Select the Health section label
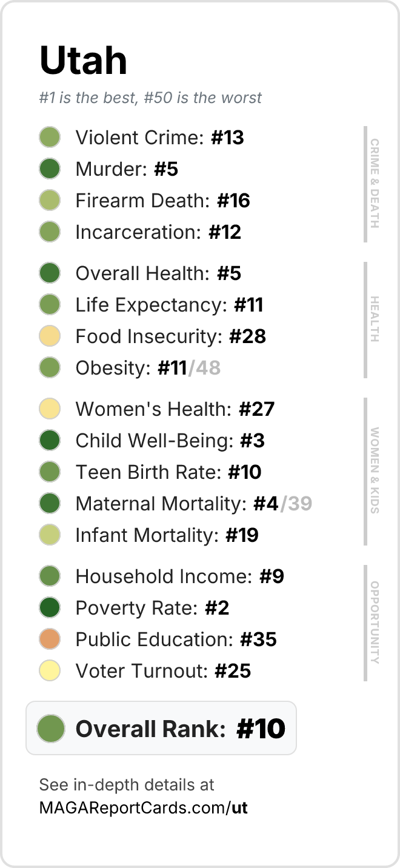 pos(375,319)
